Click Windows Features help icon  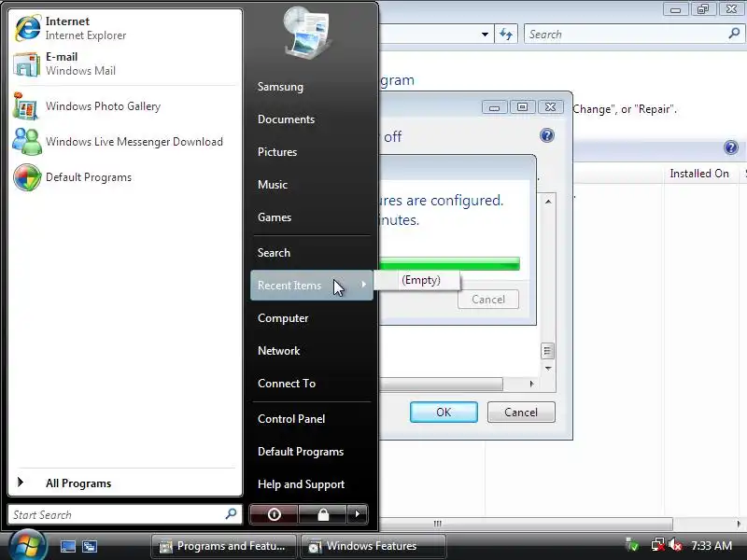pyautogui.click(x=547, y=135)
